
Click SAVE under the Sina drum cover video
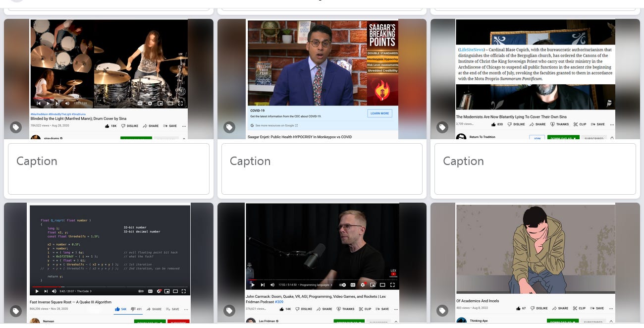click(x=170, y=126)
